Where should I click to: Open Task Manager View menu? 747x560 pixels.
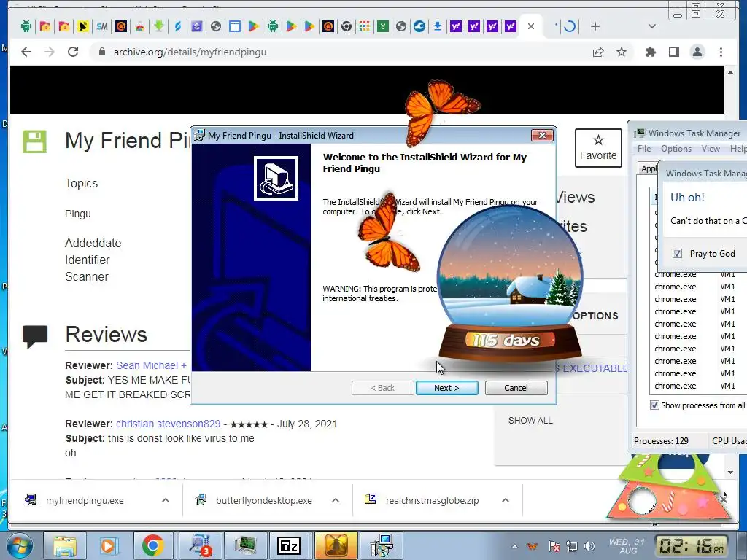(711, 149)
